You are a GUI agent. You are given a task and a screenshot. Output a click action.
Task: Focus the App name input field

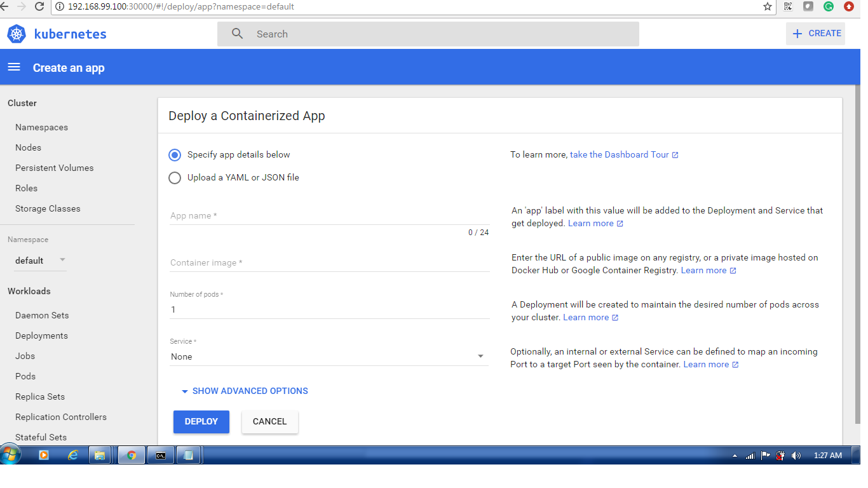[x=329, y=216]
